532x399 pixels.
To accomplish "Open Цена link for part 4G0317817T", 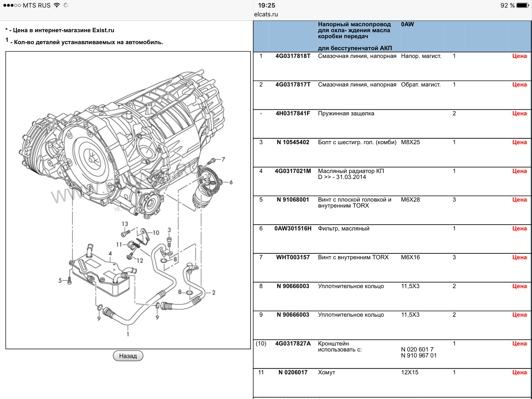I will pyautogui.click(x=519, y=85).
